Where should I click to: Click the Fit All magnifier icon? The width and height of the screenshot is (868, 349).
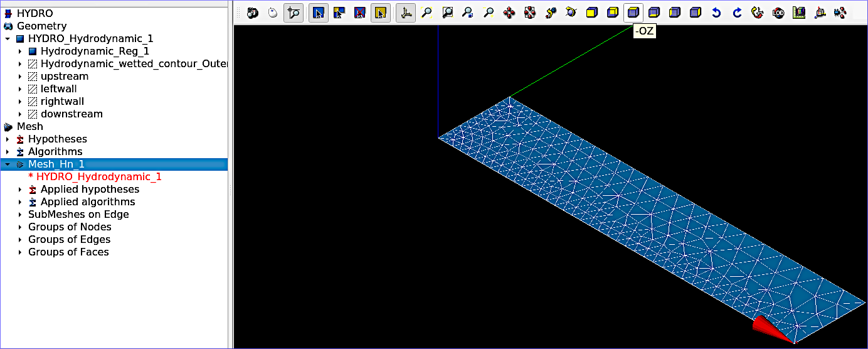pos(426,13)
